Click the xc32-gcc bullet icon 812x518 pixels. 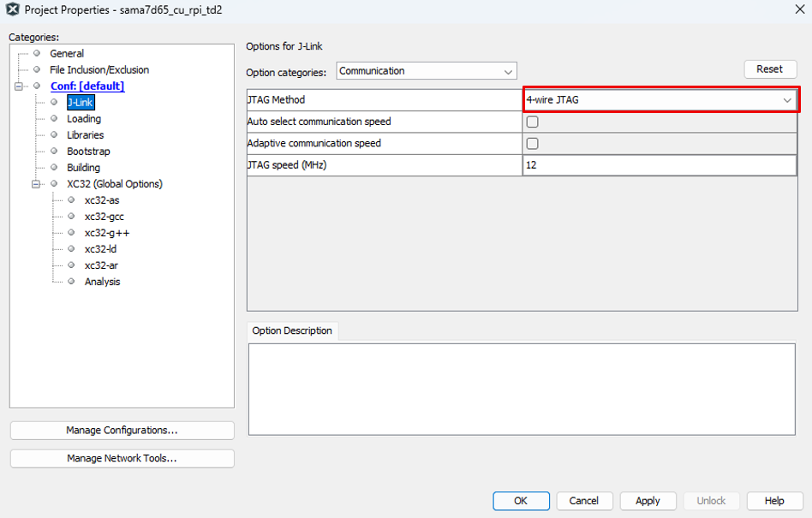[71, 217]
